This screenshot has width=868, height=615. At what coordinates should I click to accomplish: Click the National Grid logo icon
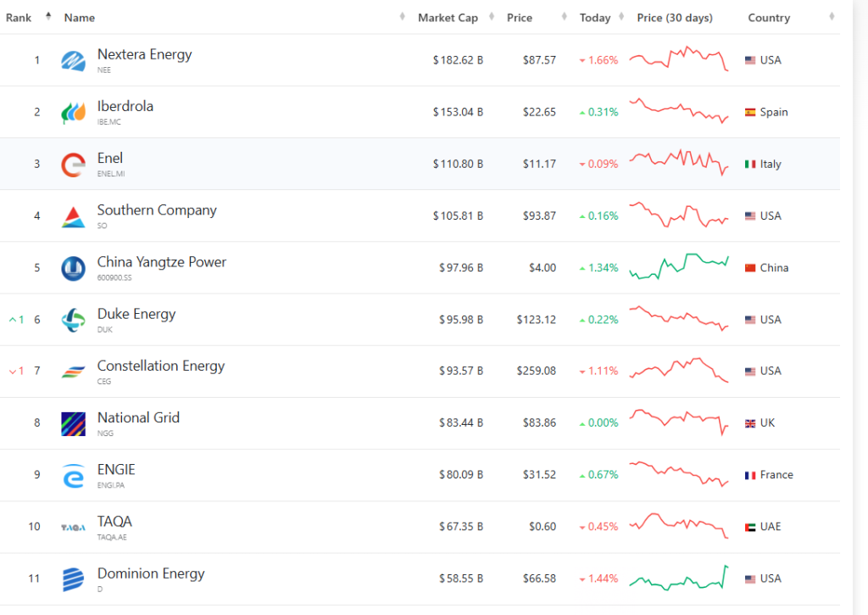(73, 424)
